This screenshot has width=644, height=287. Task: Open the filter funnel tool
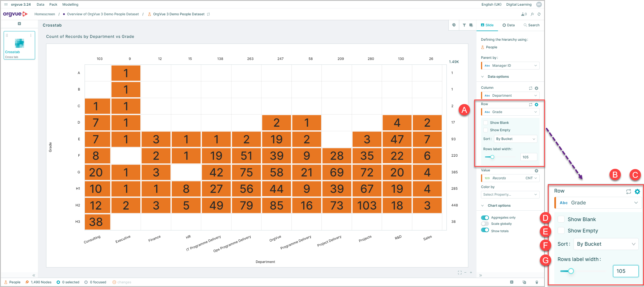point(464,25)
